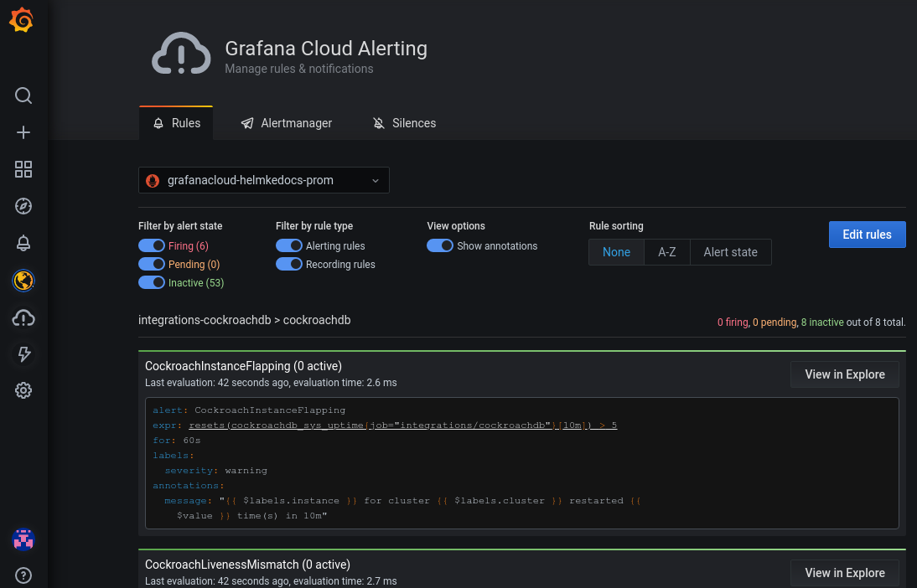Toggle the Alerting rules filter
917x588 pixels.
pyautogui.click(x=289, y=245)
